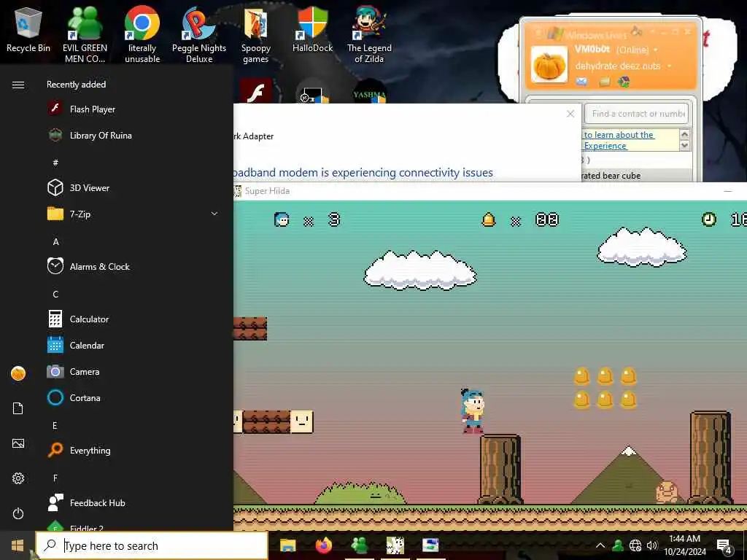Focus 'Find a contact or number' field
The image size is (747, 560).
[636, 114]
